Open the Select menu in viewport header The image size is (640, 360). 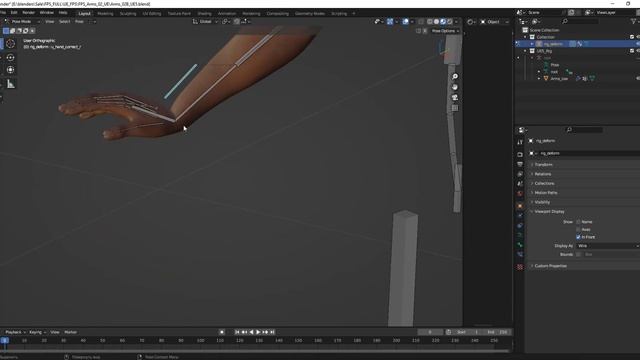pos(64,22)
